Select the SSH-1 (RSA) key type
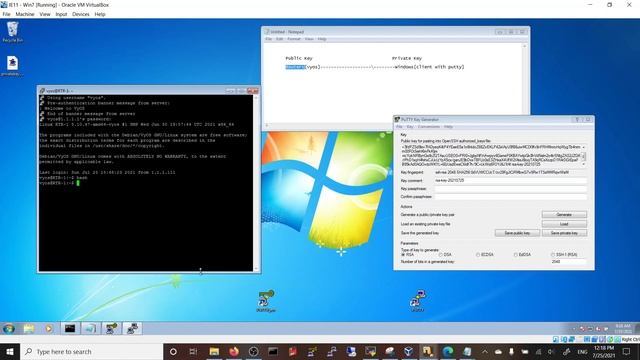Image resolution: width=640 pixels, height=360 pixels. click(553, 255)
